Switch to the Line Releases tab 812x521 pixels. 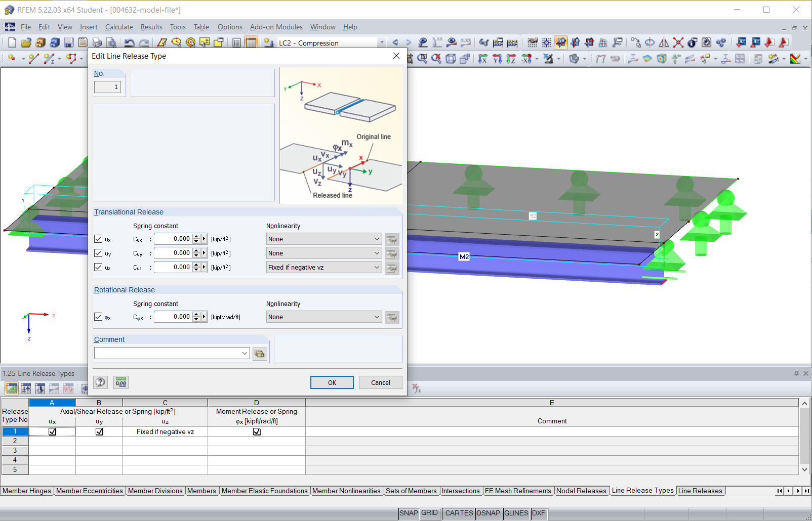[700, 491]
